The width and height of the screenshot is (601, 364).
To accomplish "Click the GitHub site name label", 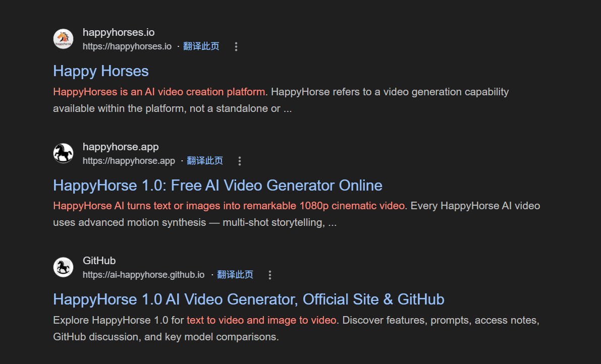I will point(99,261).
